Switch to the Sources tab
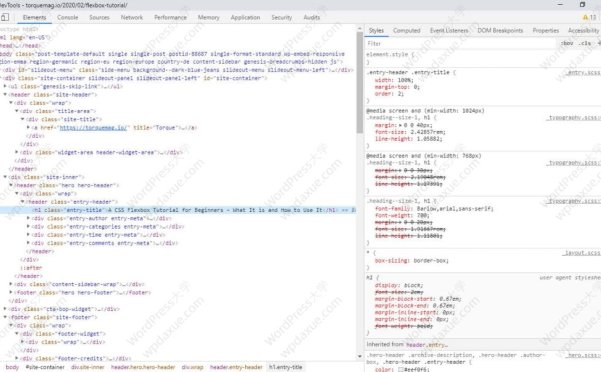601x372 pixels. coord(99,18)
